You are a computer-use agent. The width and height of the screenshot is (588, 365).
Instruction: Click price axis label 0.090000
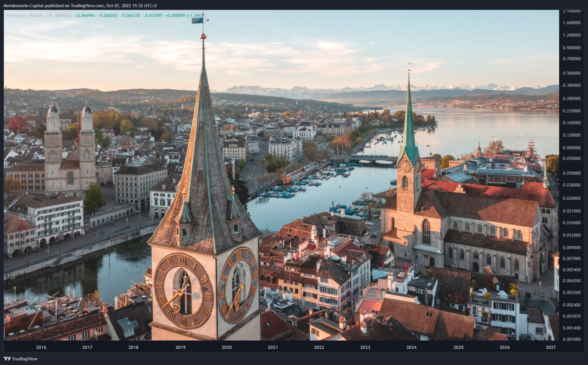(x=572, y=148)
